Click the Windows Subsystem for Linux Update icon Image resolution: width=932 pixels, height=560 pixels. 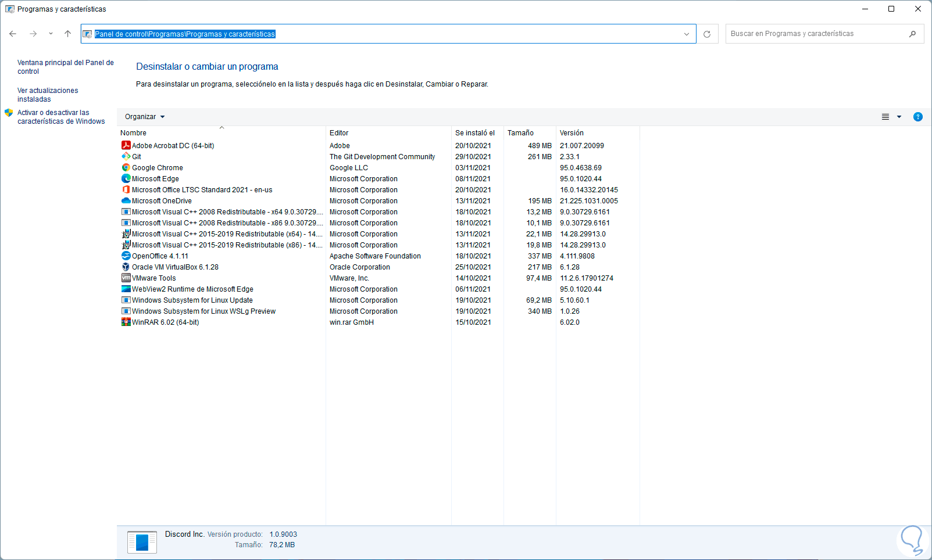[x=126, y=300]
